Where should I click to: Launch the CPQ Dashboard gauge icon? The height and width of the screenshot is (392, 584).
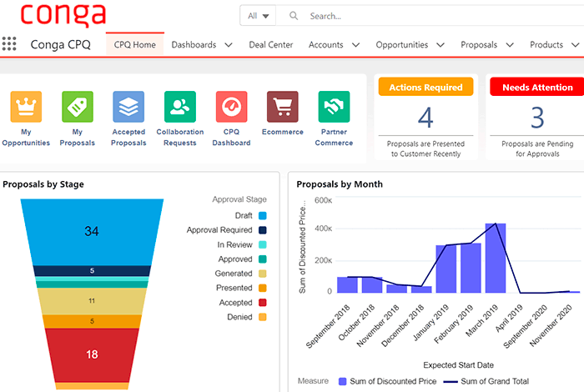[231, 107]
